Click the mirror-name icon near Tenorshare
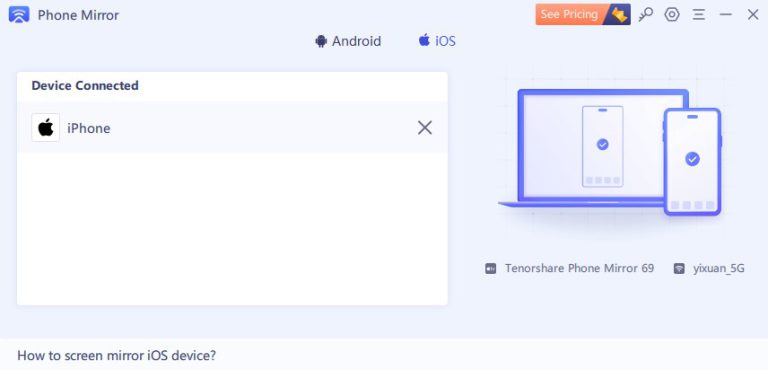Viewport: 768px width, 370px height. 490,269
